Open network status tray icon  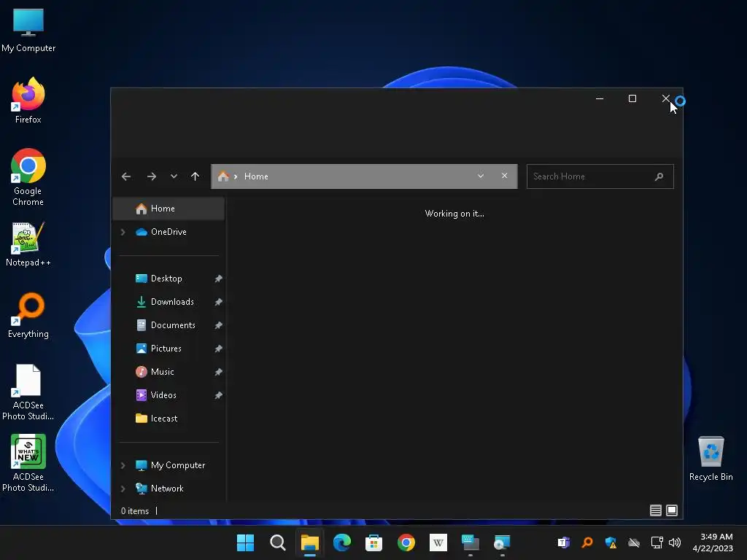point(657,542)
